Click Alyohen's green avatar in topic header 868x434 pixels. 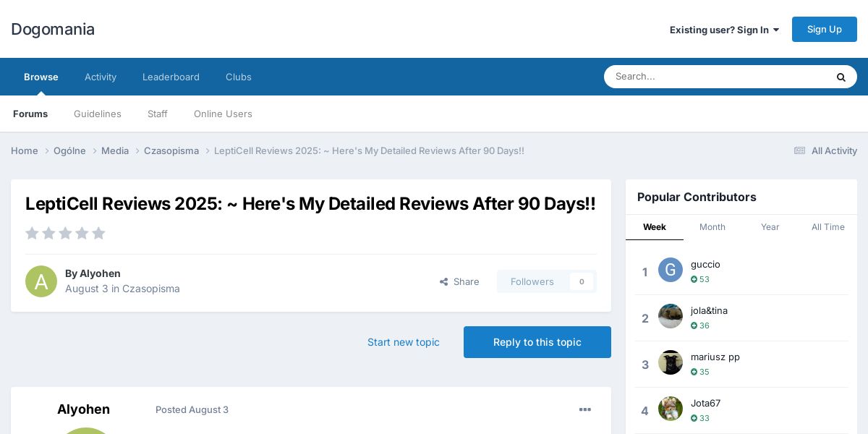pos(41,281)
